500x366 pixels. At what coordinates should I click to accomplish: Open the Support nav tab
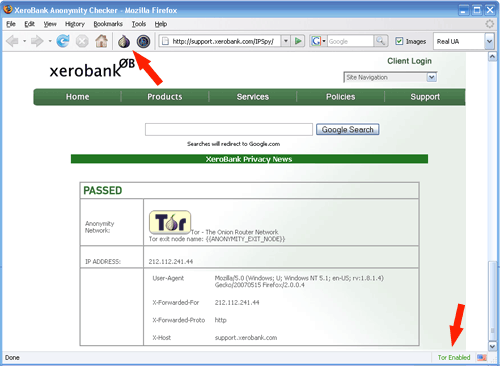click(x=425, y=97)
